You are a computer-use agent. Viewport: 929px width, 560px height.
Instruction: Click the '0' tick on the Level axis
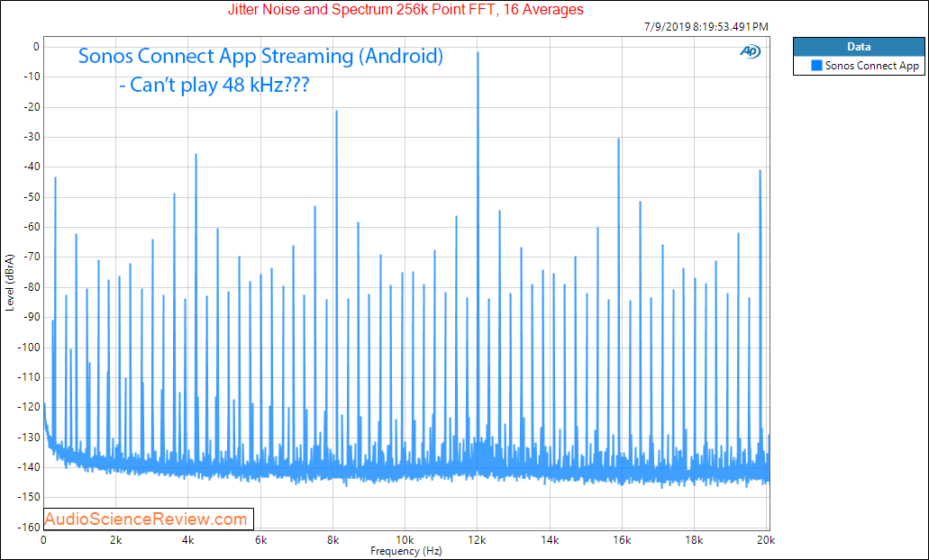click(36, 47)
